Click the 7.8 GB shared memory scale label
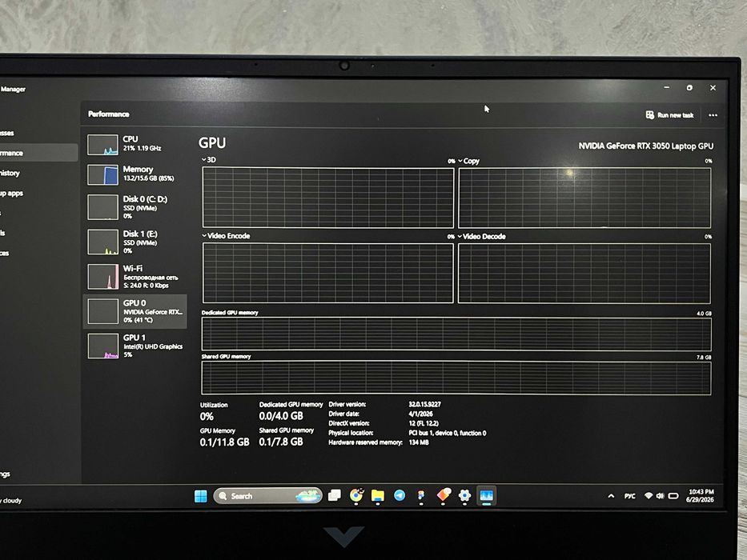Image resolution: width=747 pixels, height=560 pixels. (x=704, y=357)
